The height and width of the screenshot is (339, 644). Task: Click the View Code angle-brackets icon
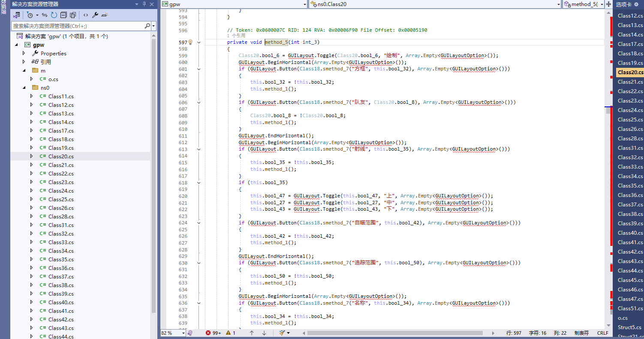pyautogui.click(x=85, y=15)
